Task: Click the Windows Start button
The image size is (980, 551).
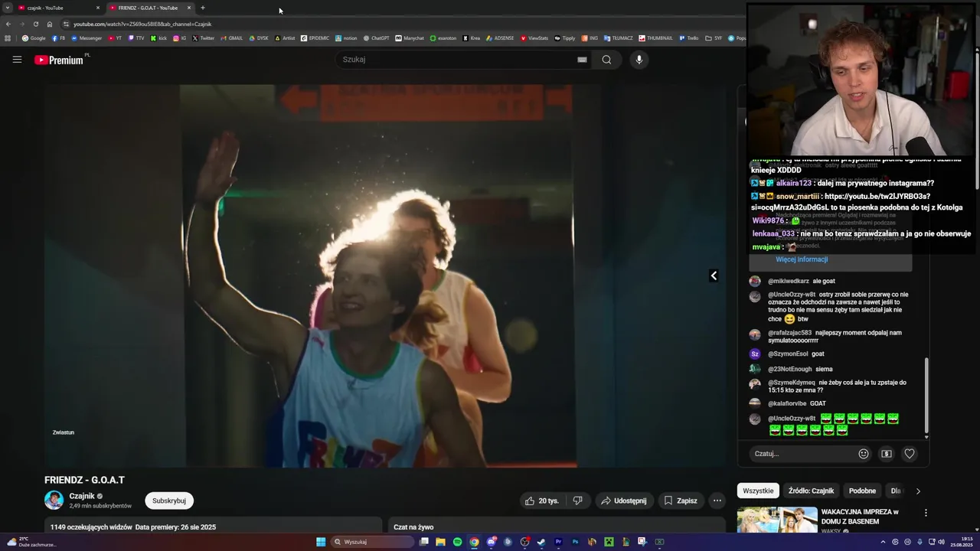Action: (x=321, y=542)
